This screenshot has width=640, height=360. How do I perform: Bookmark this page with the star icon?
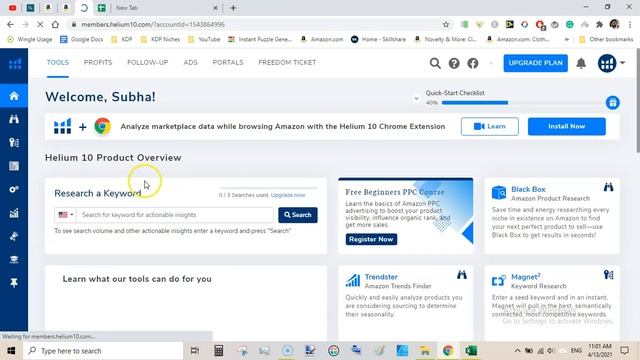pos(446,24)
